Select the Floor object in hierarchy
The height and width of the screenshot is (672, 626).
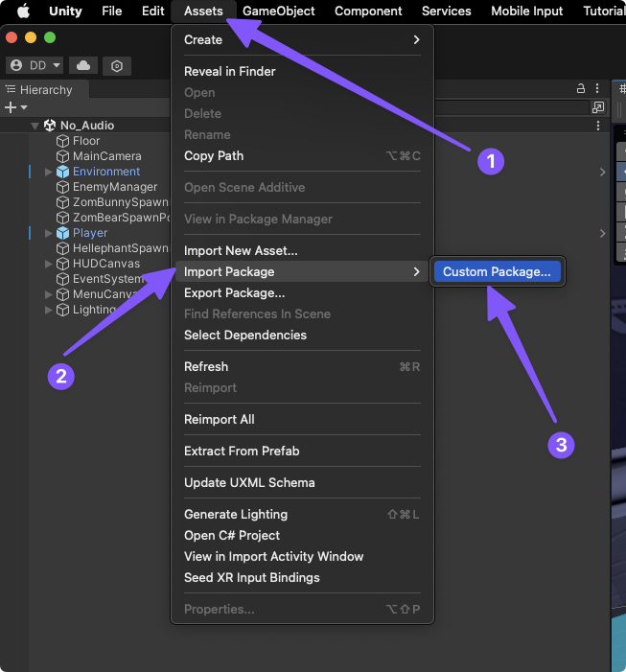86,141
